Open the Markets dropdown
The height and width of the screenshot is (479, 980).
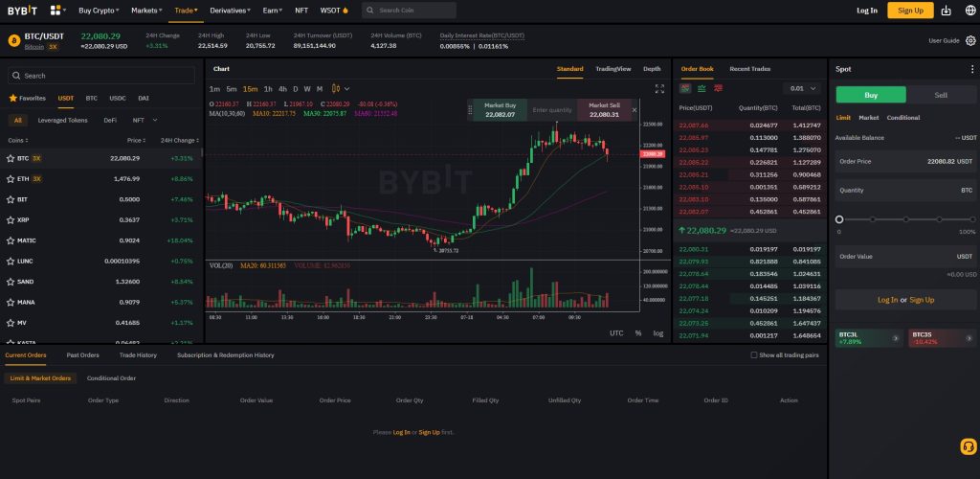pyautogui.click(x=146, y=11)
